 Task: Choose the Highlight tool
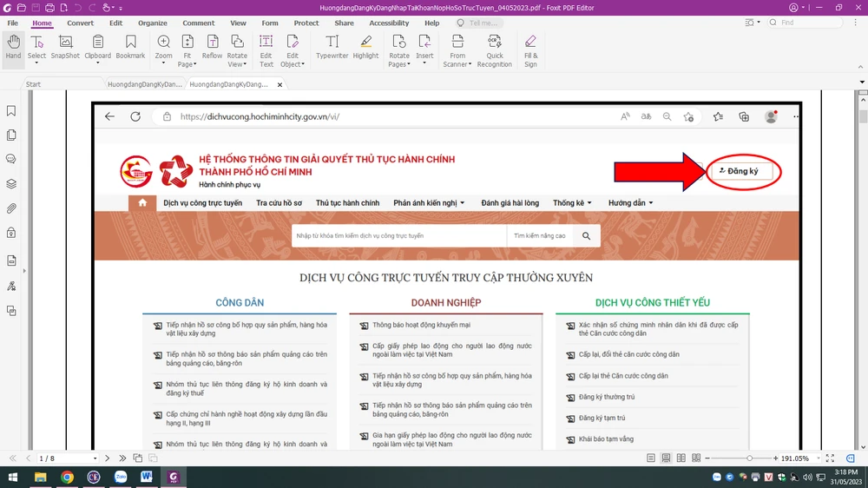coord(365,47)
